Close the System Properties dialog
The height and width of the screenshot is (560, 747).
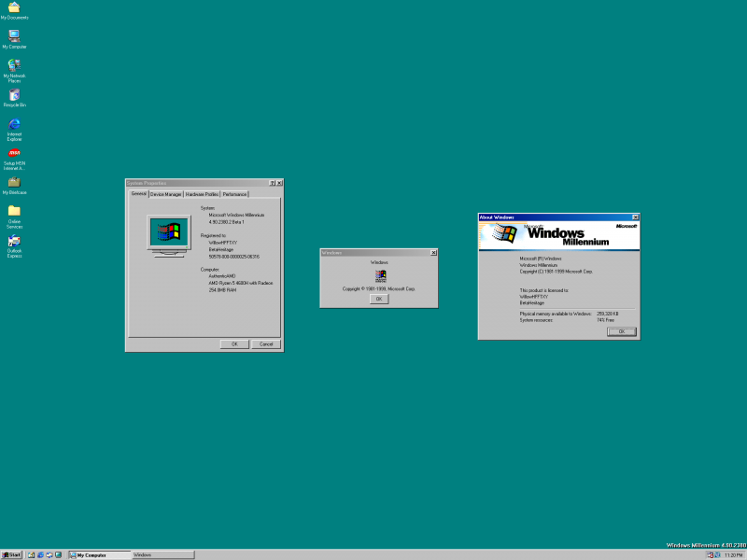tap(279, 183)
